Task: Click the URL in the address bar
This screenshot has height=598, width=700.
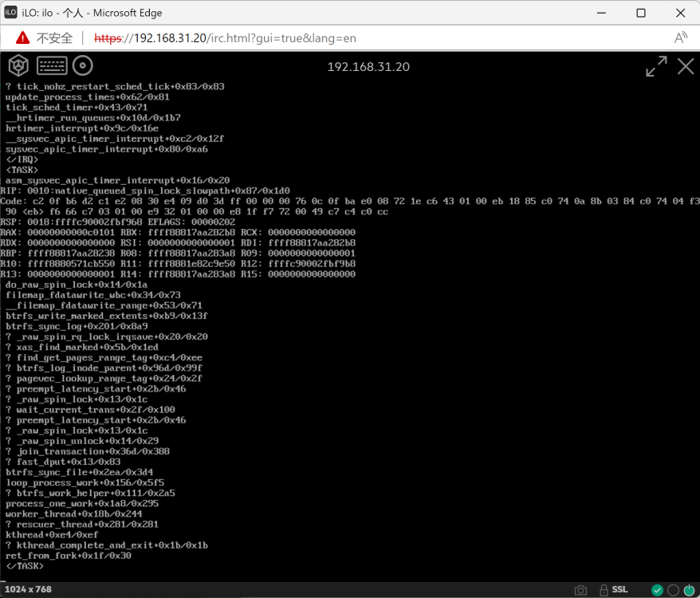Action: pos(225,38)
